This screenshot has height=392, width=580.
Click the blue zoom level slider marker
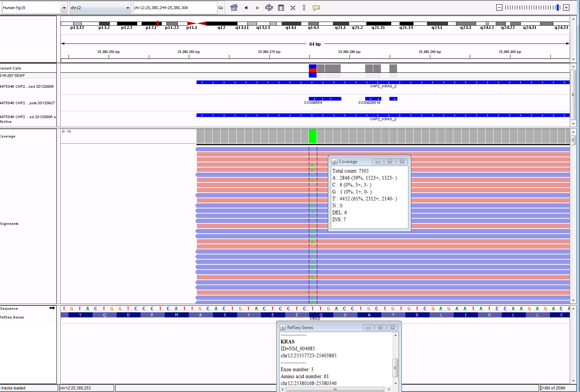click(x=558, y=8)
